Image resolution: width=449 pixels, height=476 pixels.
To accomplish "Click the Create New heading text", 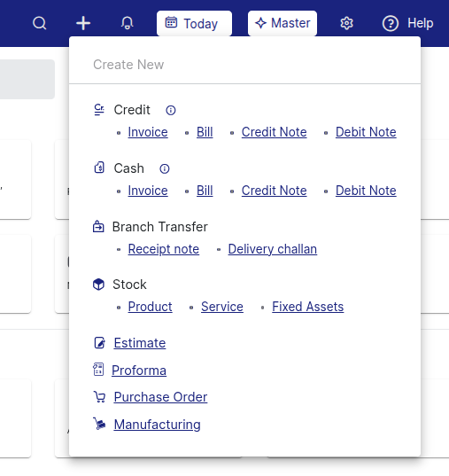I will [128, 65].
